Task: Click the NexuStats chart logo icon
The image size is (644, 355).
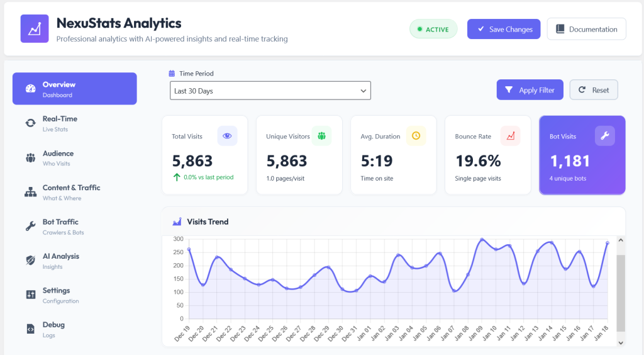Action: [x=35, y=29]
